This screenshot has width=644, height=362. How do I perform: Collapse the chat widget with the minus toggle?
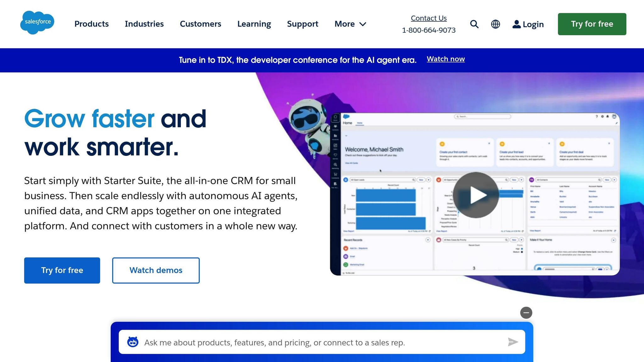point(526,313)
